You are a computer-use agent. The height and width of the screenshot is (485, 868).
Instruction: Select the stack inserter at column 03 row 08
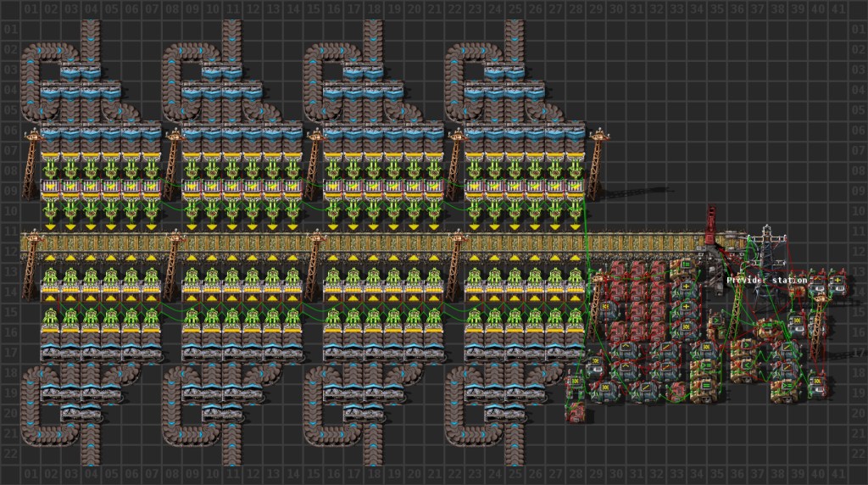tap(70, 169)
